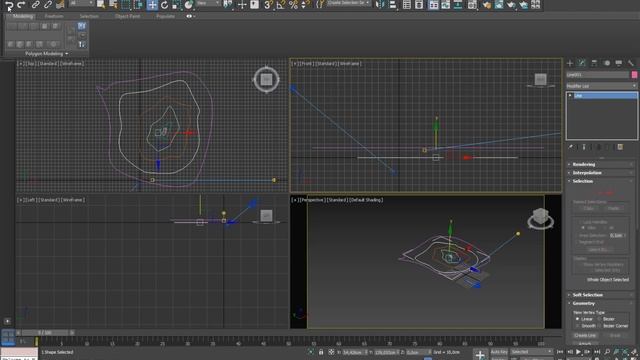The image size is (640, 360).
Task: Open the reference coordinate system dropdown
Action: (208, 3)
